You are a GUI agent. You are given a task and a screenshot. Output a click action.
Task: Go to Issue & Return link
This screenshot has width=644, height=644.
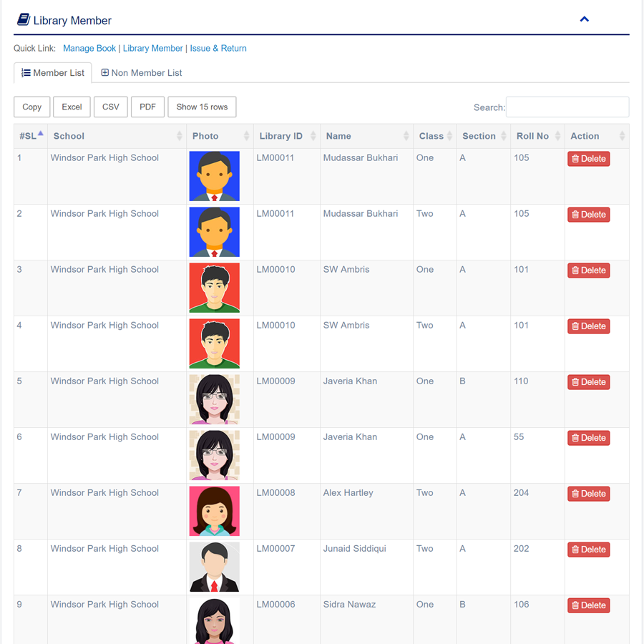point(218,49)
